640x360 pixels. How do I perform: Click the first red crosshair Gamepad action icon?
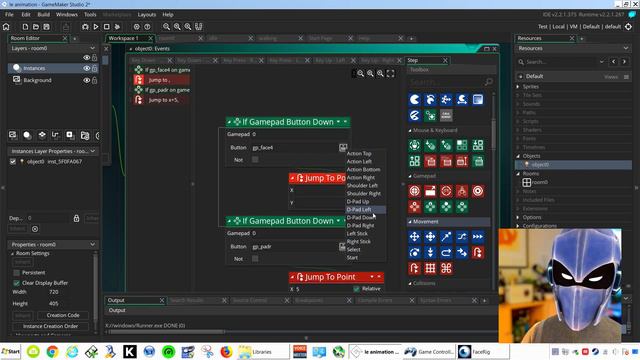414,191
